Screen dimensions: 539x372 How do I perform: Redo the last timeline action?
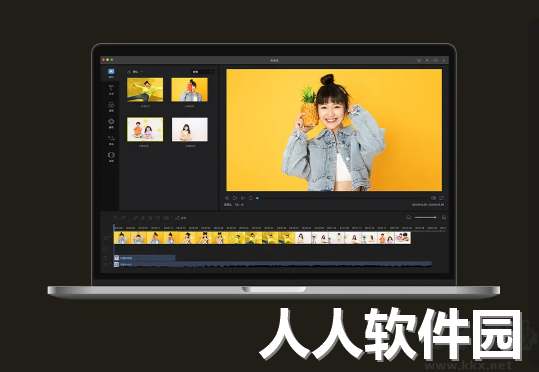click(123, 218)
